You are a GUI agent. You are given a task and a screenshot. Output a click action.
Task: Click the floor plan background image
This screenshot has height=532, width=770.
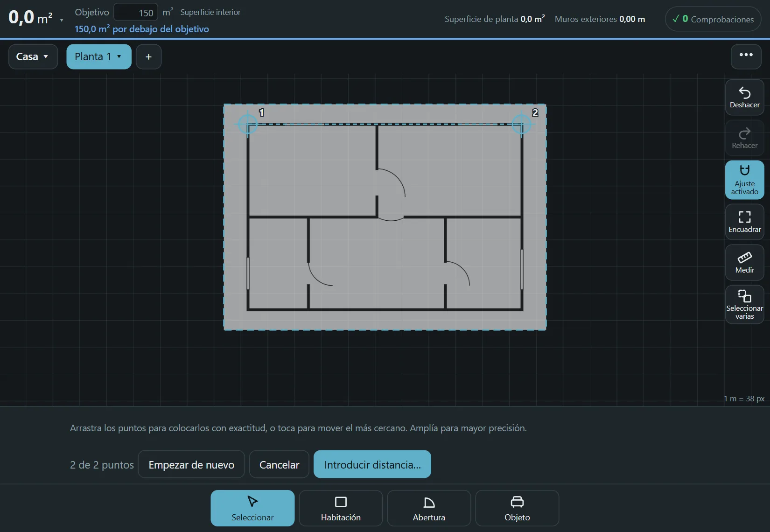[x=385, y=217]
